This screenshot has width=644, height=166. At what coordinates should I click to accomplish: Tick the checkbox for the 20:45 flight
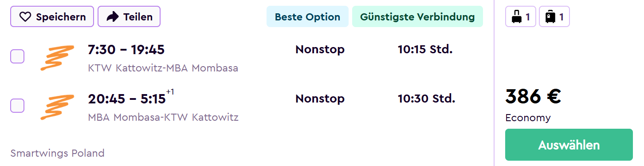(x=17, y=106)
